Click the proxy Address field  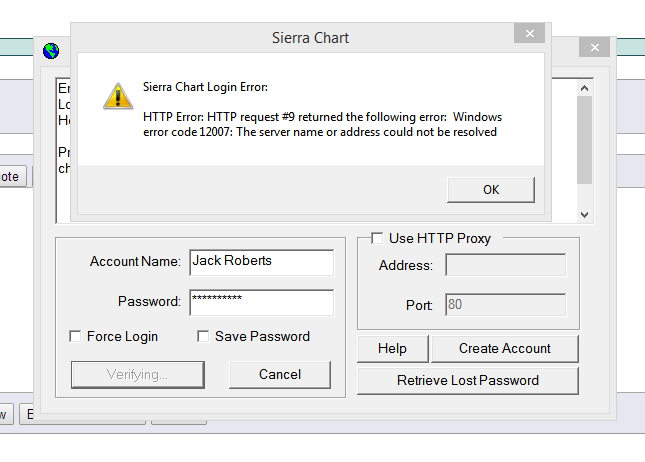(505, 265)
